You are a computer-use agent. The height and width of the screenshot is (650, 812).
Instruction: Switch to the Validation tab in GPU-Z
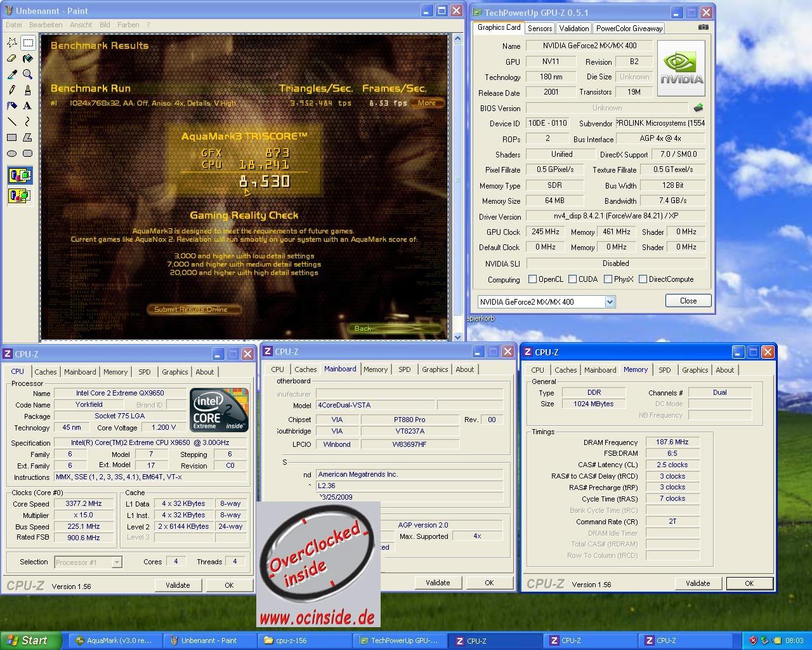tap(574, 29)
